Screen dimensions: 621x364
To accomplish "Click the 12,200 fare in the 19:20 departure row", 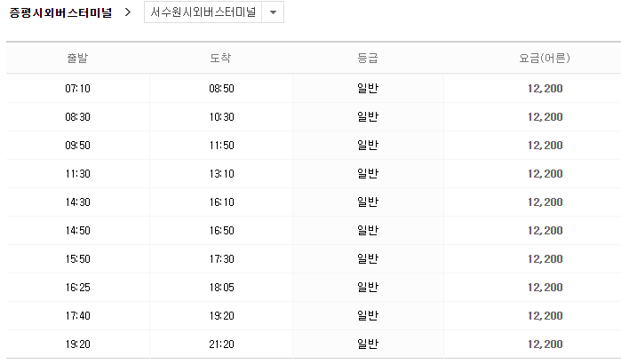I will tap(545, 344).
